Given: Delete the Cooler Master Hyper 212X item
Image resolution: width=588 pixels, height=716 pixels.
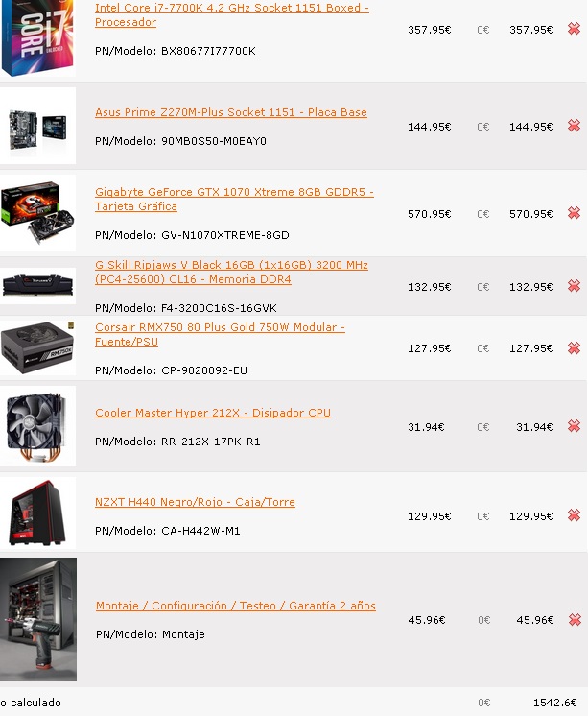Looking at the screenshot, I should 574,426.
